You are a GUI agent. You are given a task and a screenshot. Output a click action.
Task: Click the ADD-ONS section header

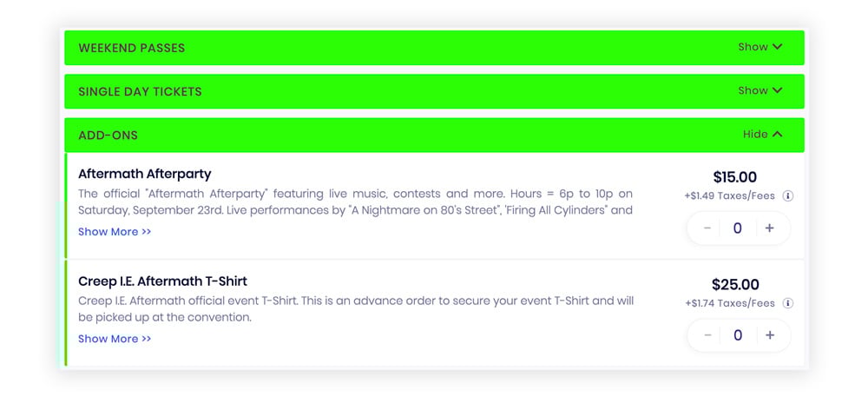click(x=434, y=136)
